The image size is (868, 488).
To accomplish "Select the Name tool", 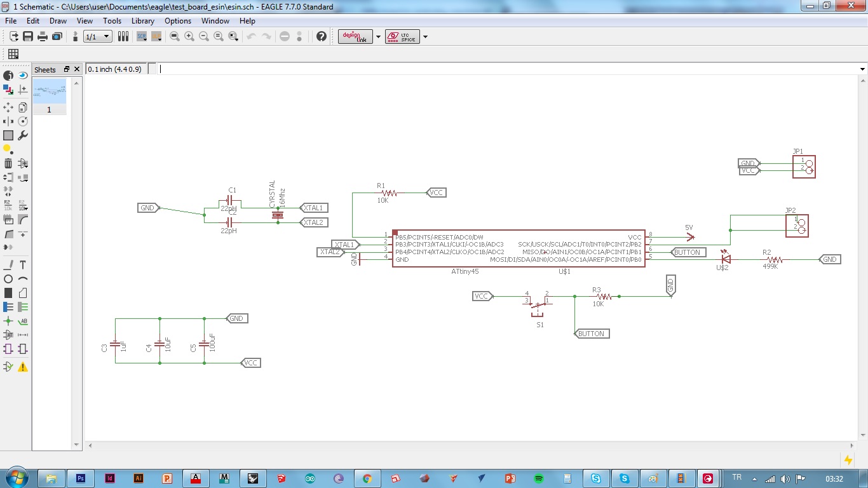I will click(x=8, y=205).
